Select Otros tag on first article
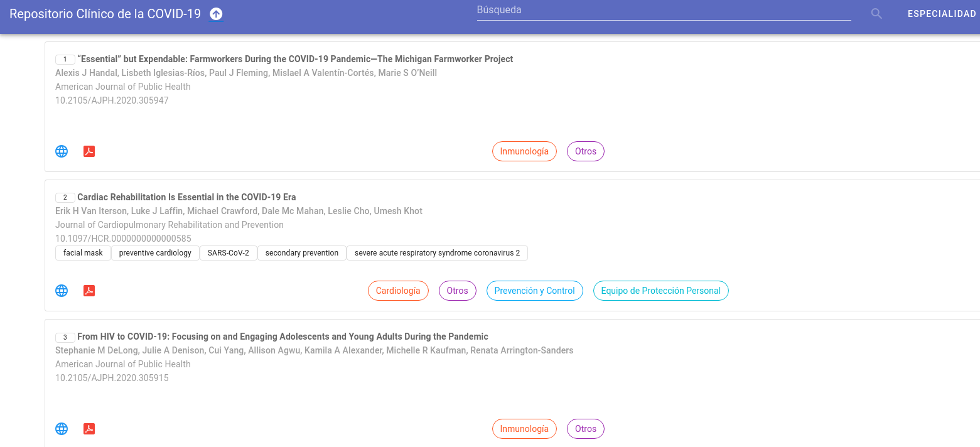The image size is (980, 447). point(585,151)
